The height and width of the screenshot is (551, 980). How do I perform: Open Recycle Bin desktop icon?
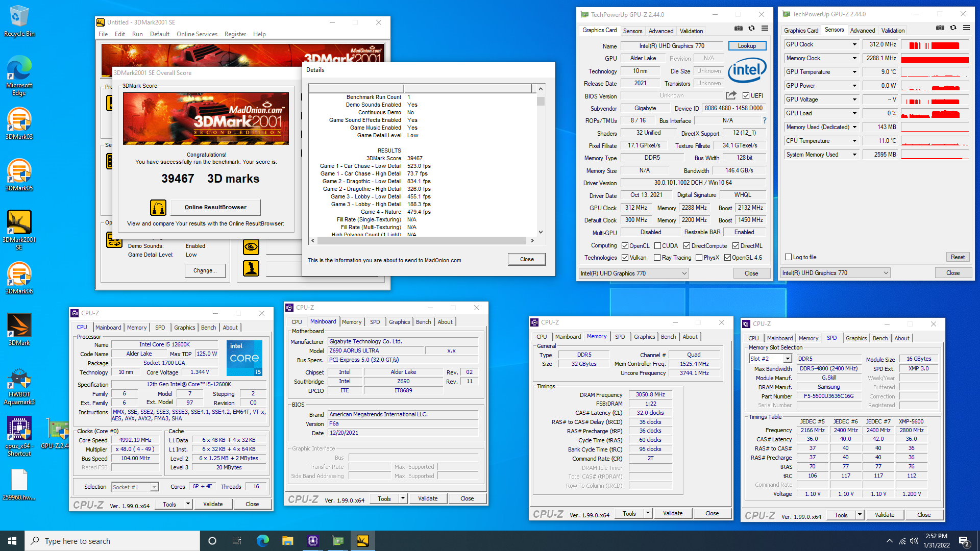[19, 20]
